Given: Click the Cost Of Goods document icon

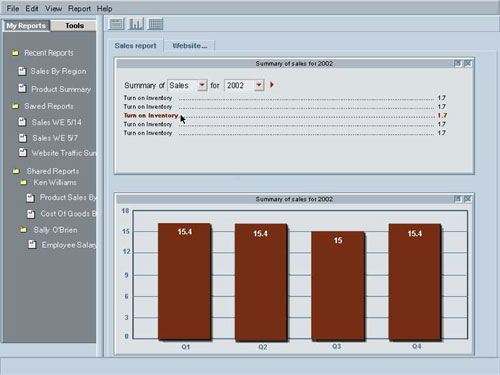Looking at the screenshot, I should point(31,214).
